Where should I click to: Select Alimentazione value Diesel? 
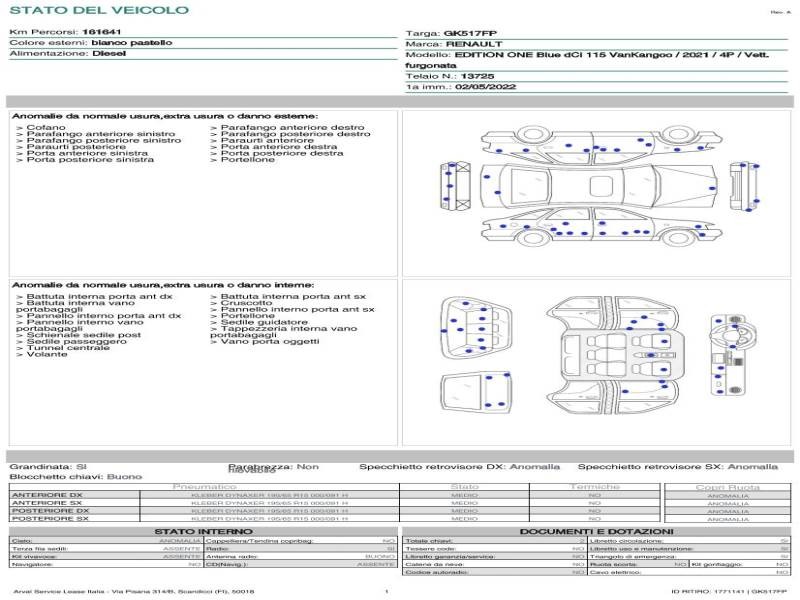[109, 54]
